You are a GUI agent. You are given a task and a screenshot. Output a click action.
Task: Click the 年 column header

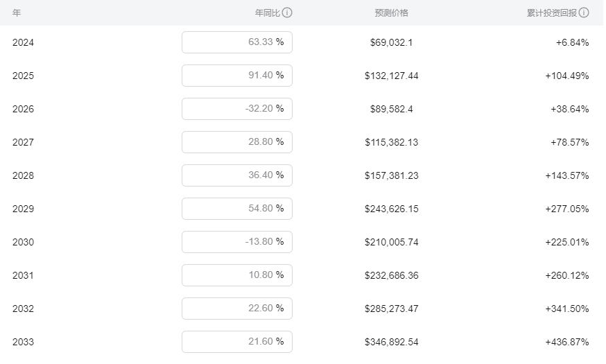[x=17, y=12]
